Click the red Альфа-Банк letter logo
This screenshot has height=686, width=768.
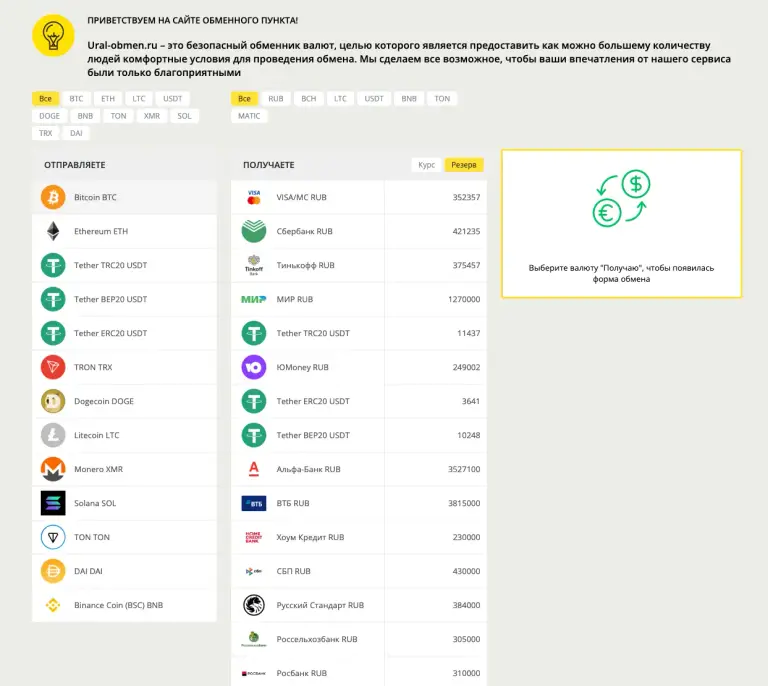pyautogui.click(x=254, y=469)
